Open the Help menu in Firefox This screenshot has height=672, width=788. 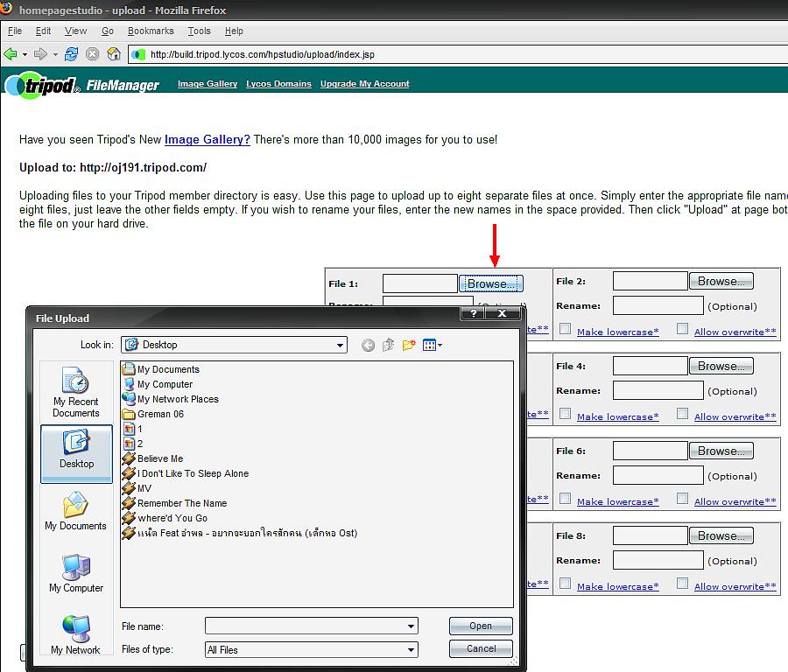[234, 31]
